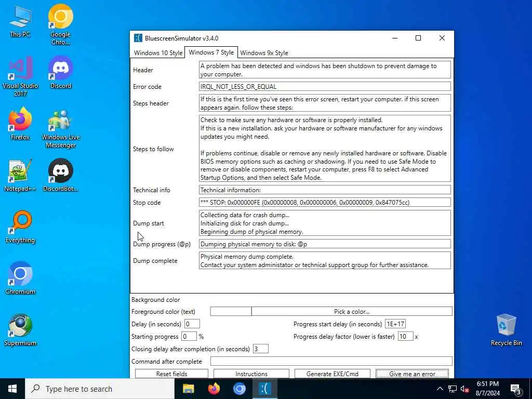This screenshot has width=532, height=399.
Task: Click the Technical info input field
Action: [x=325, y=190]
